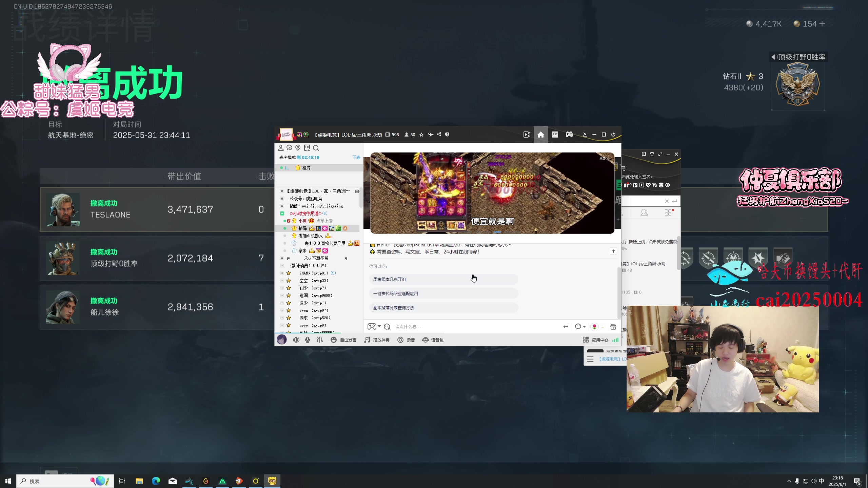Open the YY channel home icon
Screen dimensions: 868x488
(540, 135)
